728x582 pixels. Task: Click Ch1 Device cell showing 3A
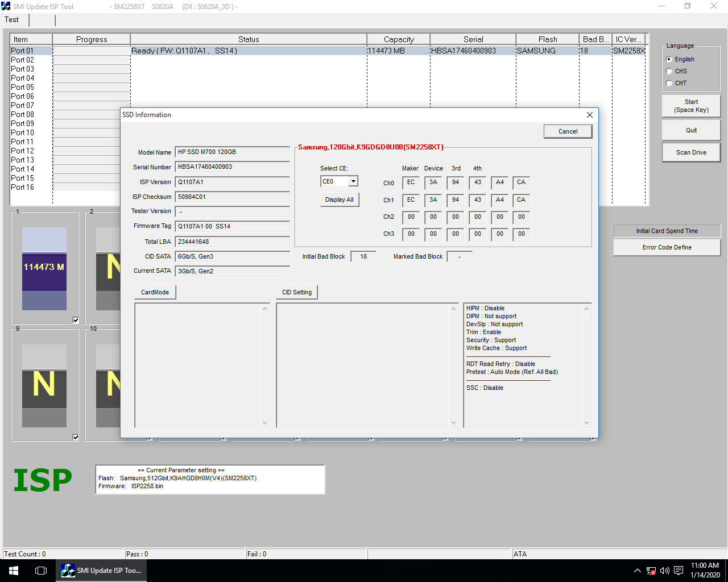click(x=433, y=201)
